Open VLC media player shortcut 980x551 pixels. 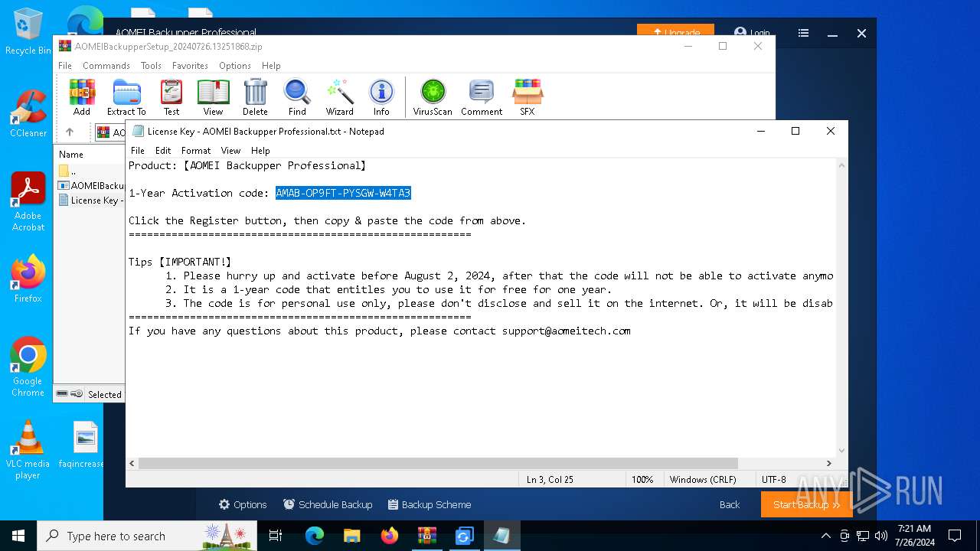click(28, 450)
